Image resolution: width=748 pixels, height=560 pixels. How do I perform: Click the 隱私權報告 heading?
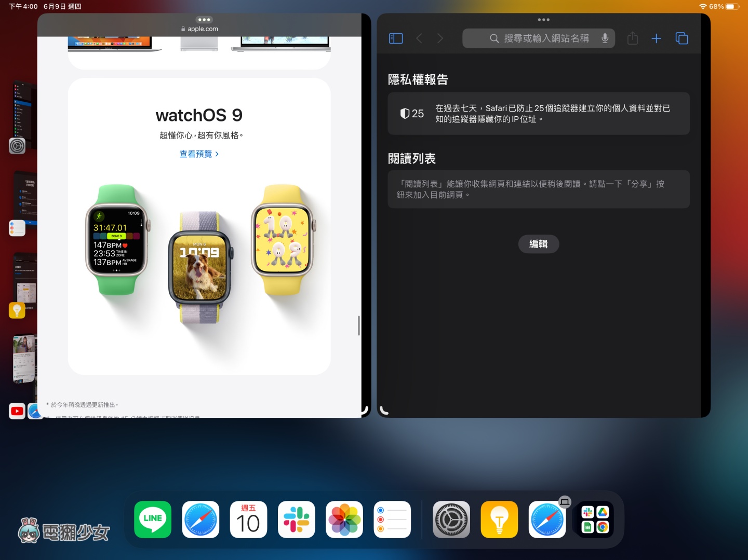[418, 79]
